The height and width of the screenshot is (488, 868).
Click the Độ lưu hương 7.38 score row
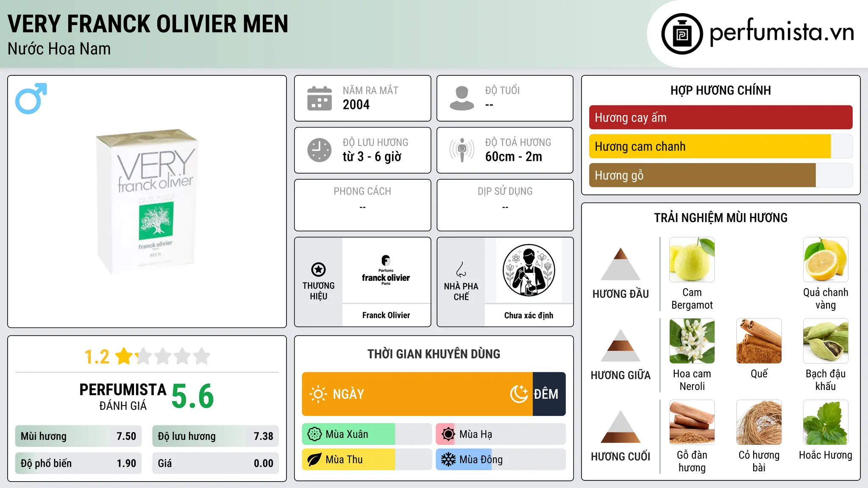click(215, 436)
